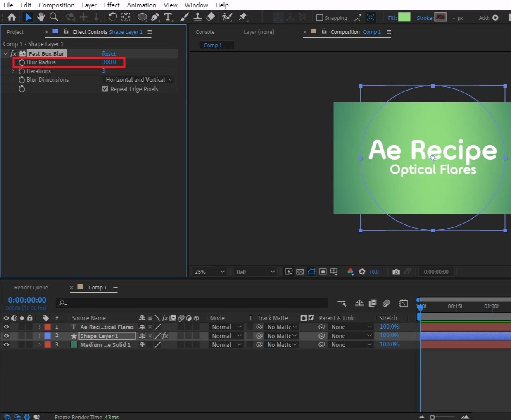Click Comp 1 breadcrumb in viewer
The width and height of the screenshot is (511, 420).
coord(213,45)
